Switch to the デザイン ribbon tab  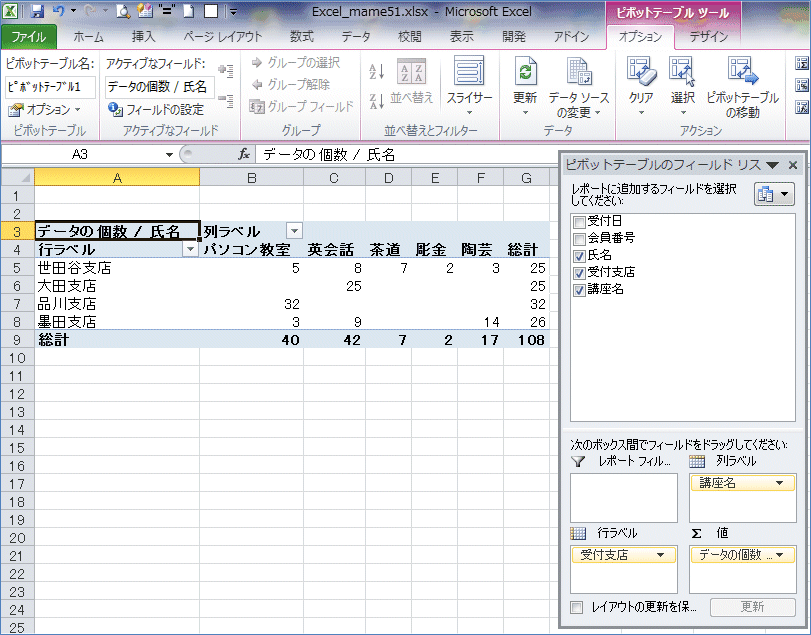point(708,37)
